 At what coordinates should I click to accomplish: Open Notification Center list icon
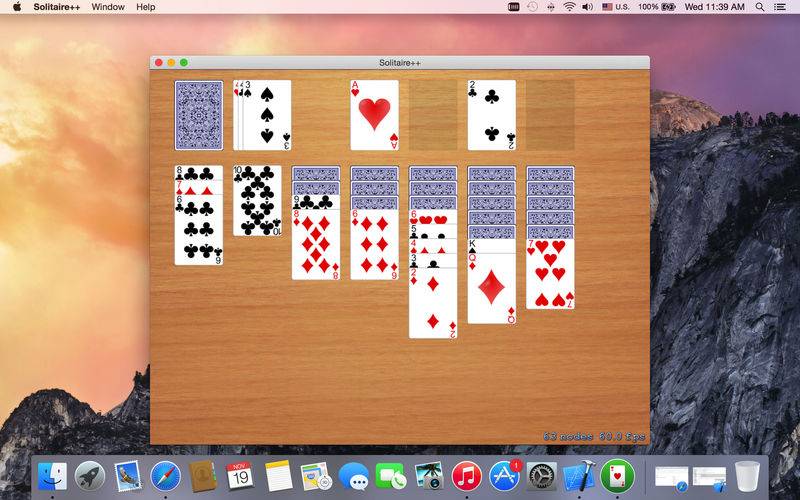780,7
